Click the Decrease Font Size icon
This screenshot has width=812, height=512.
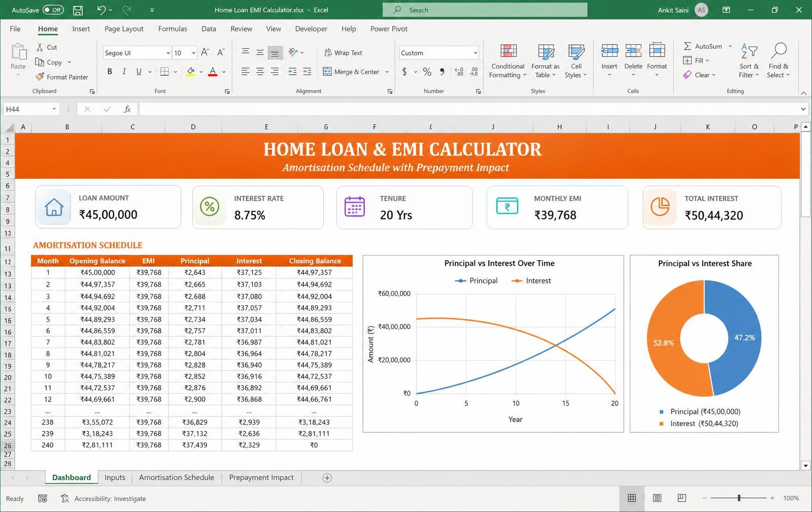coord(221,52)
